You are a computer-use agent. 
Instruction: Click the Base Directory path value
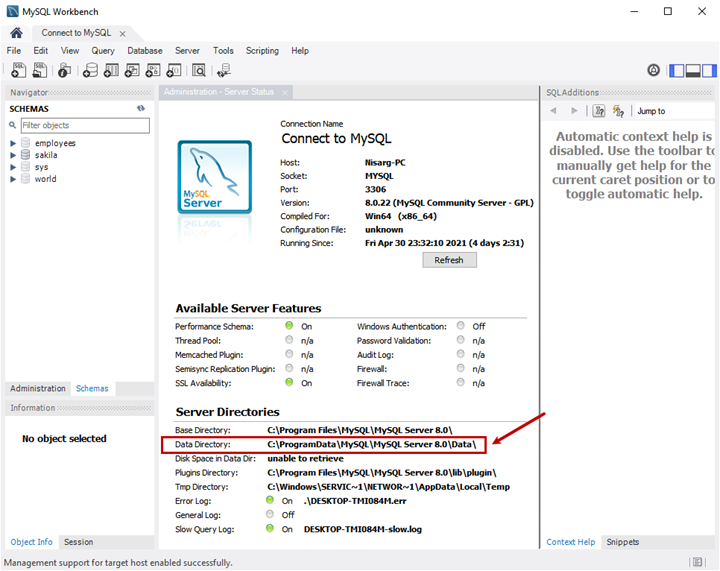point(360,430)
